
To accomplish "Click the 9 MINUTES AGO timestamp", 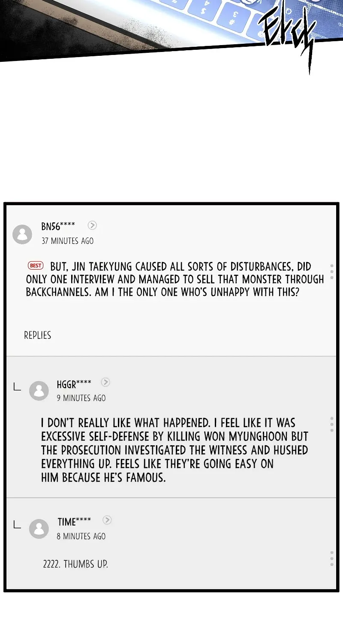I will point(81,398).
